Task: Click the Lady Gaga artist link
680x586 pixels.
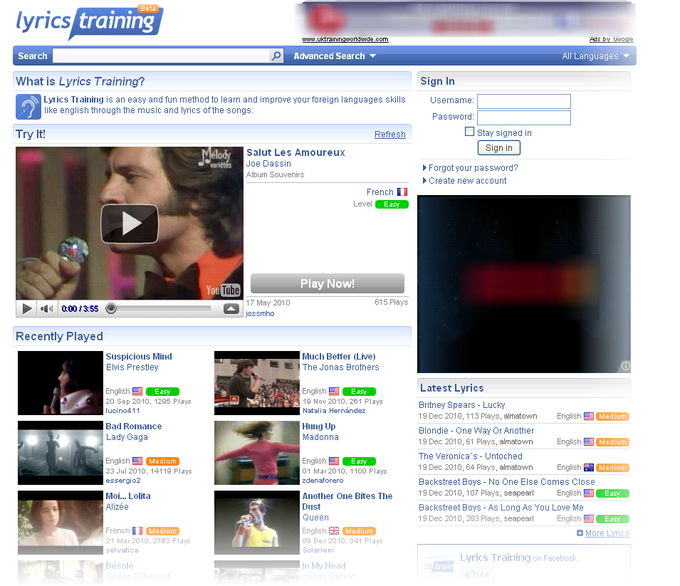Action: pos(127,437)
